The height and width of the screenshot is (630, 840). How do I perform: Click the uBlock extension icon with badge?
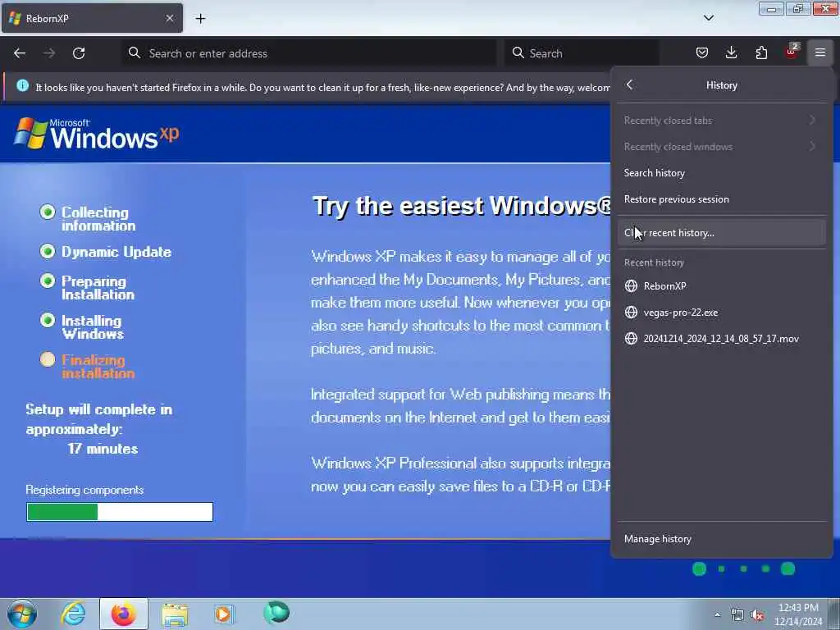click(x=792, y=52)
